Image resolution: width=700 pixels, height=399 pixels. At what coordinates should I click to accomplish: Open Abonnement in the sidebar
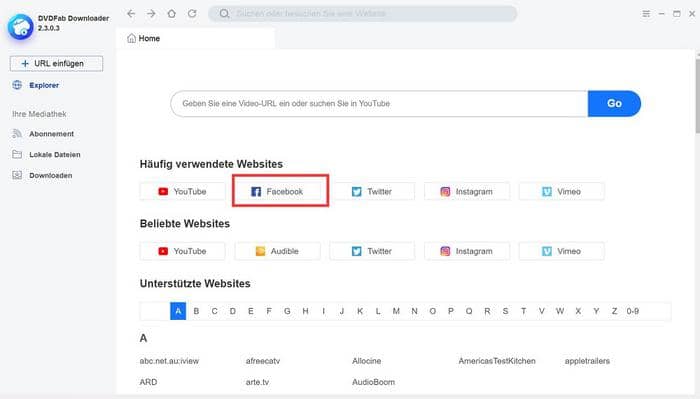[x=51, y=134]
